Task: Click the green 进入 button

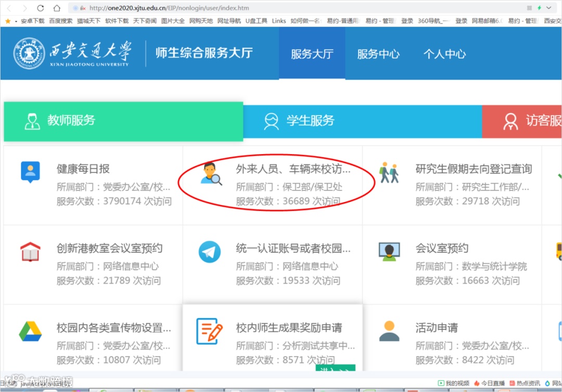Action: point(336,368)
